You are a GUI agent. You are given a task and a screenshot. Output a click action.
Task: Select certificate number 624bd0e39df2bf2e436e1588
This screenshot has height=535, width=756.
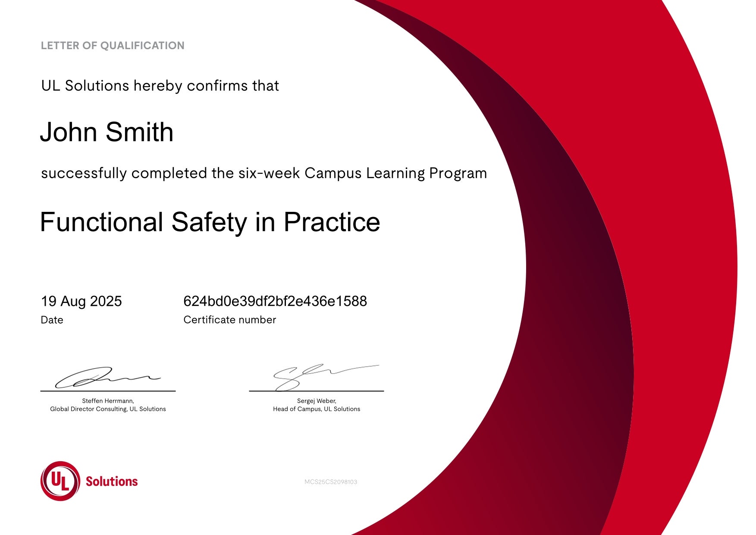pyautogui.click(x=275, y=301)
